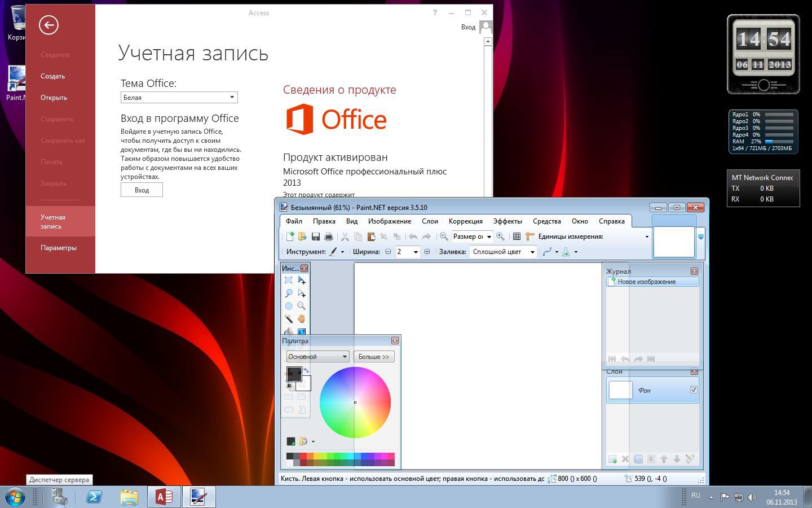Click the Print icon in Paint.NET toolbar

(x=329, y=237)
